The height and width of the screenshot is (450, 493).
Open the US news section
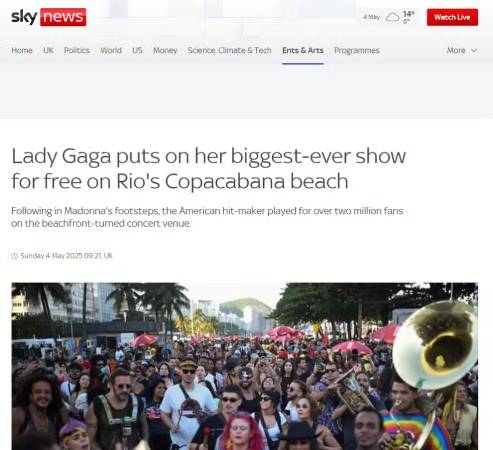(x=137, y=50)
